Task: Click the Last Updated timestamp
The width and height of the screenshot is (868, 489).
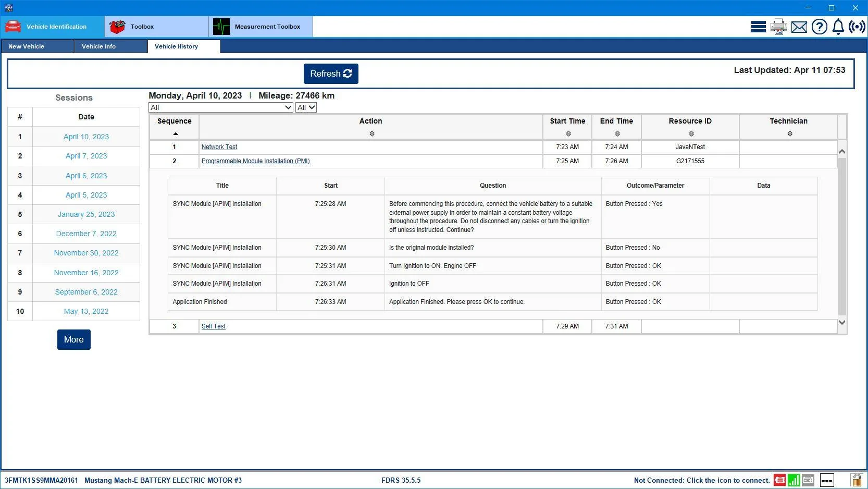Action: tap(789, 70)
